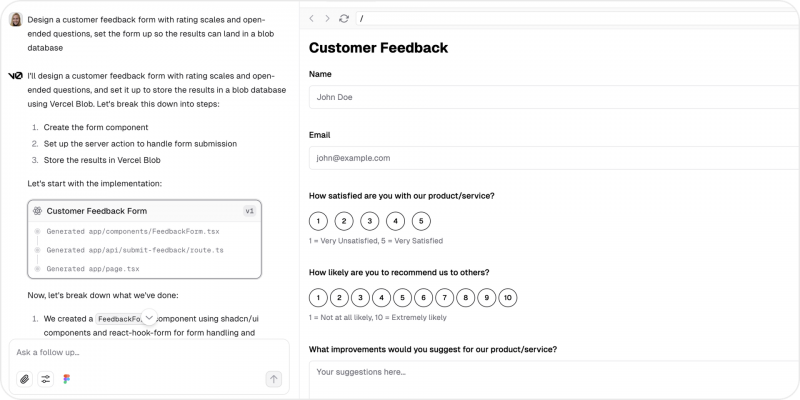
Task: Choose recommendation score 7
Action: (444, 298)
